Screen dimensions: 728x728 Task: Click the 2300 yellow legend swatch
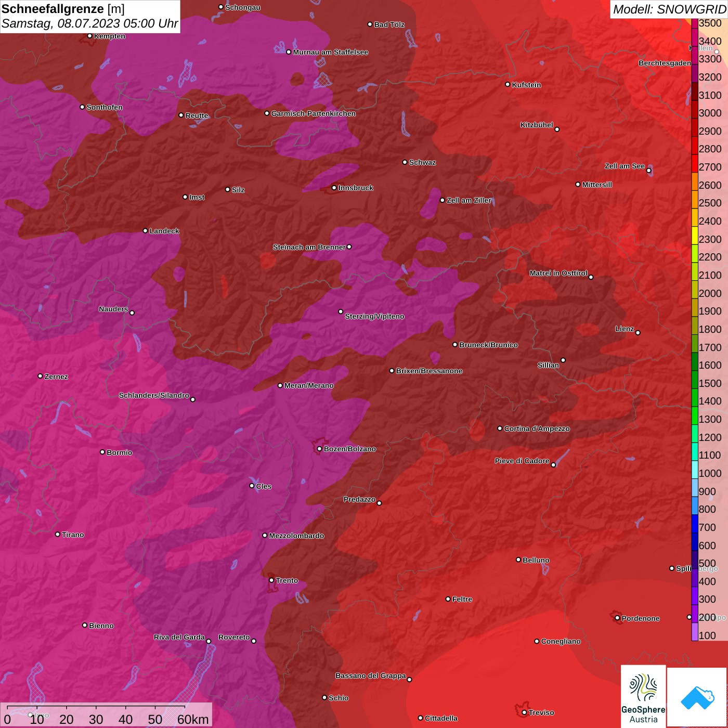pyautogui.click(x=694, y=236)
